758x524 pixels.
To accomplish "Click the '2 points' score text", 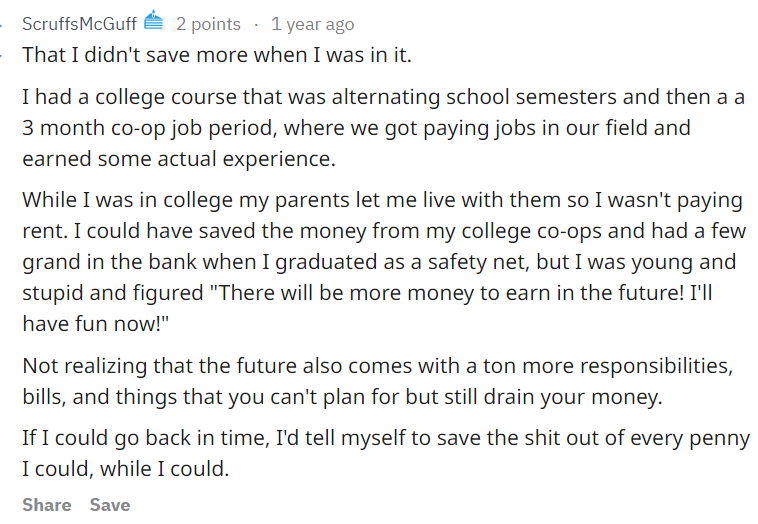I will (208, 23).
